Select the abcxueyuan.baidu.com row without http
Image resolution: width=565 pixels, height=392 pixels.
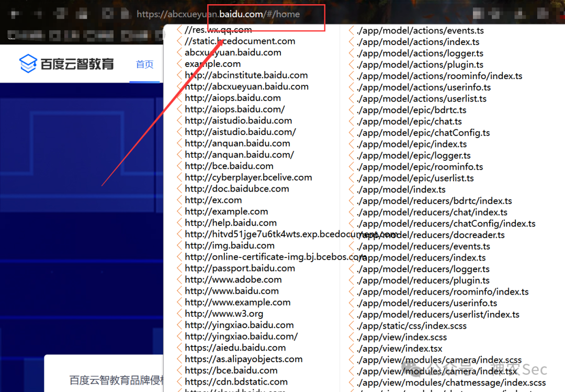pyautogui.click(x=233, y=52)
